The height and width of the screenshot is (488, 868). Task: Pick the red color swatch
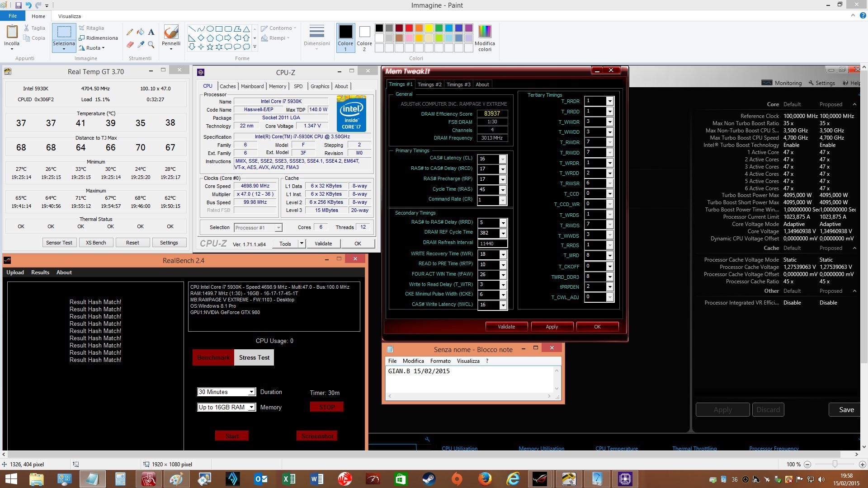pos(409,28)
